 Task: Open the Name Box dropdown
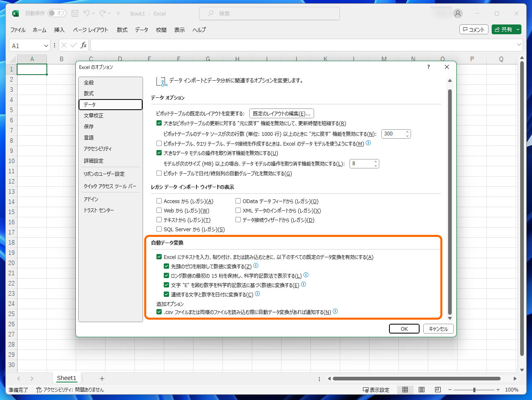(x=46, y=45)
